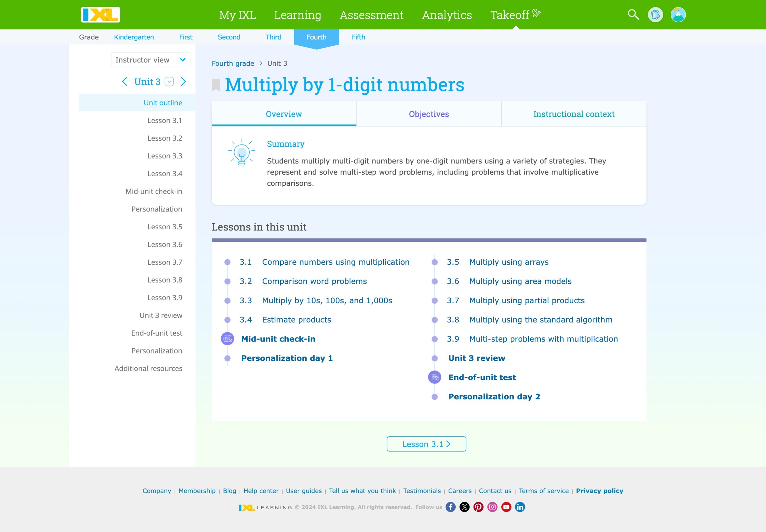Click the user profile avatar icon
Image resolution: width=766 pixels, height=532 pixels.
point(677,14)
